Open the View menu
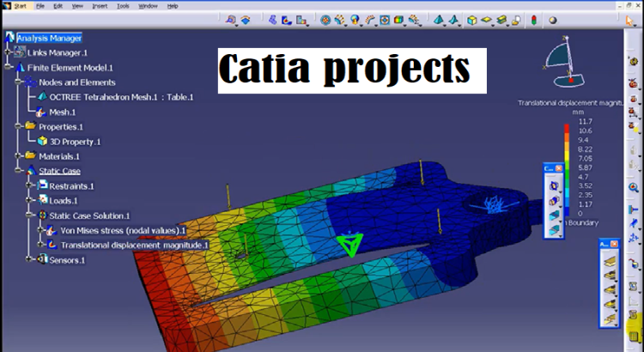The image size is (644, 352). click(77, 6)
